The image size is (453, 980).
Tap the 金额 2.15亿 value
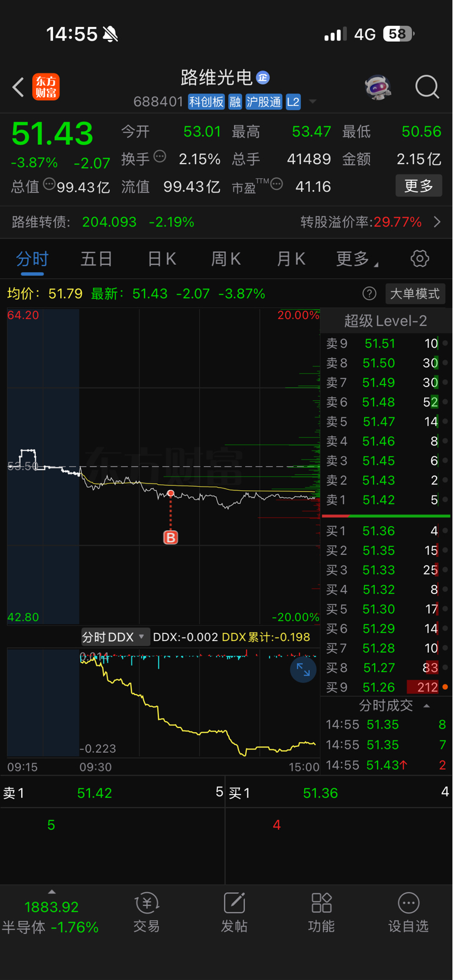tap(419, 159)
